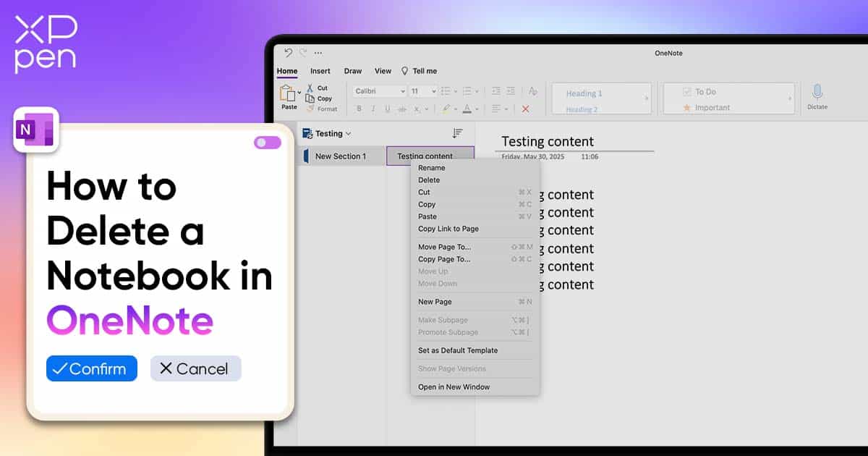Apply the Heading 1 style
868x456 pixels.
pos(584,93)
